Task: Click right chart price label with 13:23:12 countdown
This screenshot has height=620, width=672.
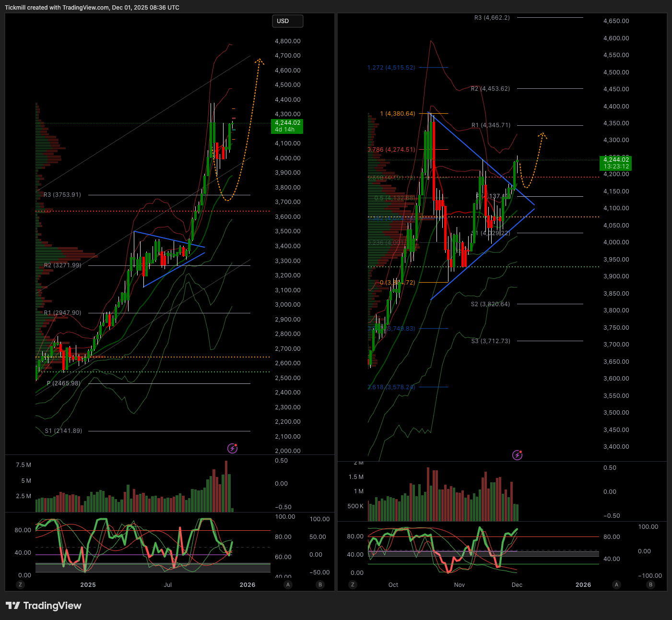Action: pyautogui.click(x=616, y=163)
